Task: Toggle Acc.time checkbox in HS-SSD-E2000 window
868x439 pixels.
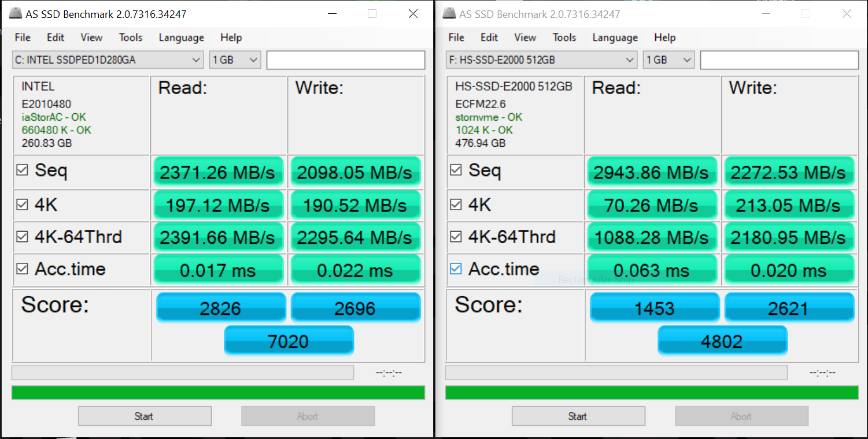Action: pos(456,269)
